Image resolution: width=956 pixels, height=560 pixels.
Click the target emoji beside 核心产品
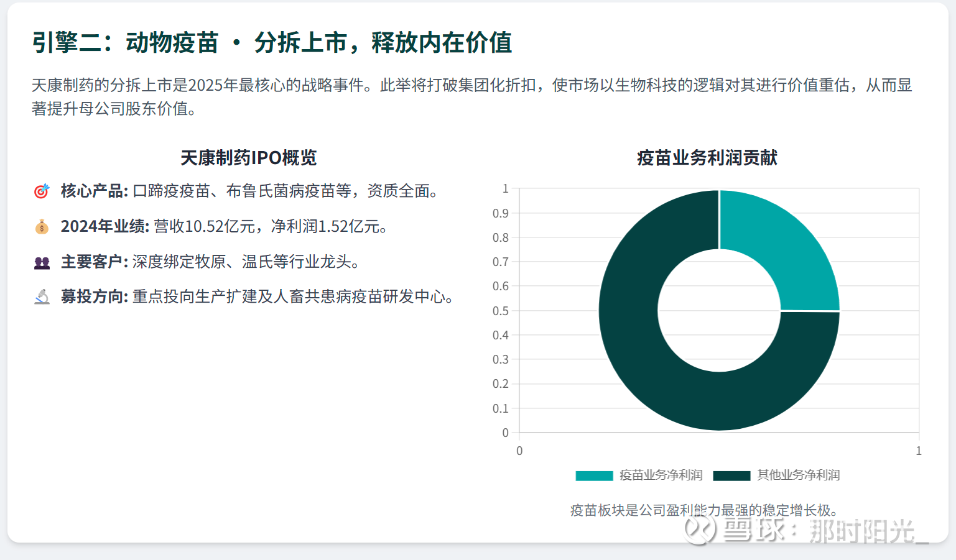click(x=42, y=191)
